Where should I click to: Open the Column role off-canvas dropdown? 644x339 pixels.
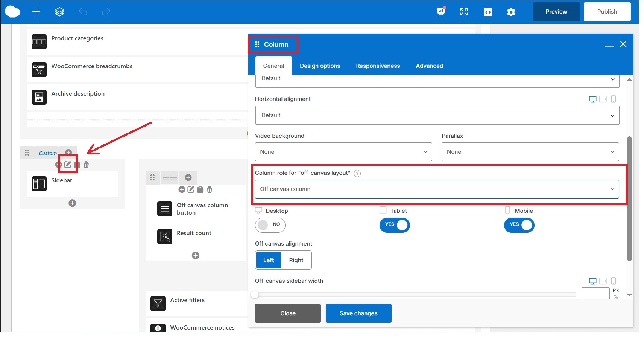pos(437,189)
